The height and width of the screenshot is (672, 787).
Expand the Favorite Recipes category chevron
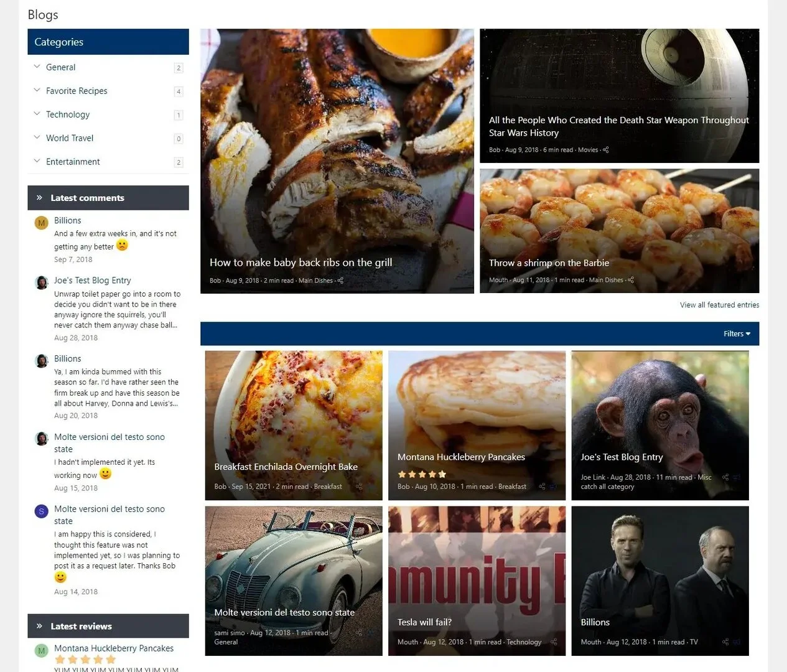pyautogui.click(x=37, y=90)
